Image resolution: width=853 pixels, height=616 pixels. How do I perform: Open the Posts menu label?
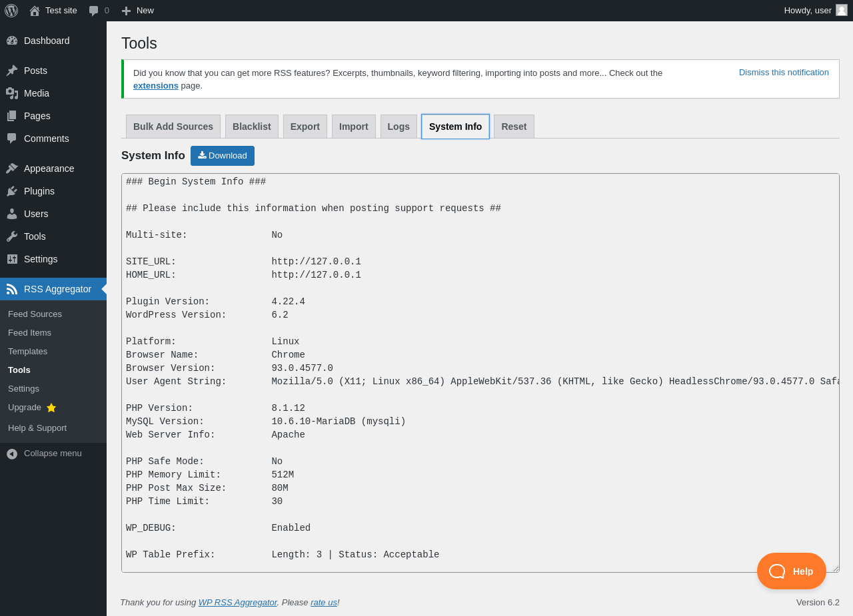coord(35,71)
